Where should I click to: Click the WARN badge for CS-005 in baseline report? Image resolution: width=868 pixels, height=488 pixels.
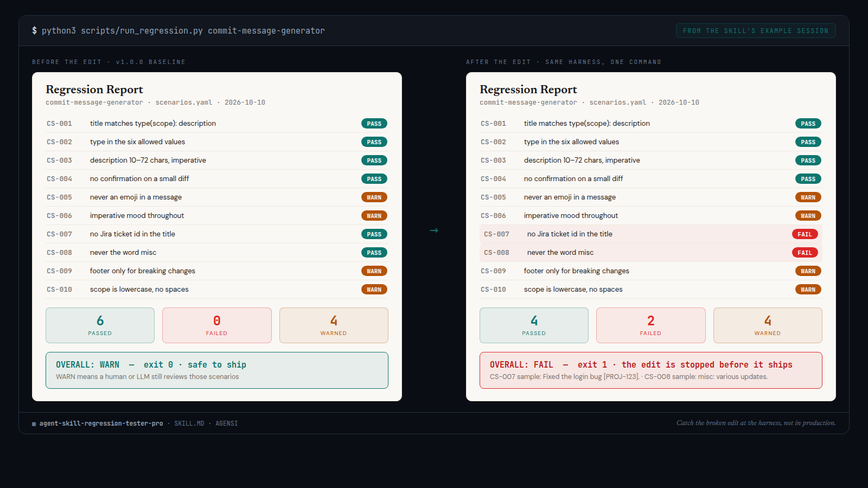pyautogui.click(x=374, y=197)
